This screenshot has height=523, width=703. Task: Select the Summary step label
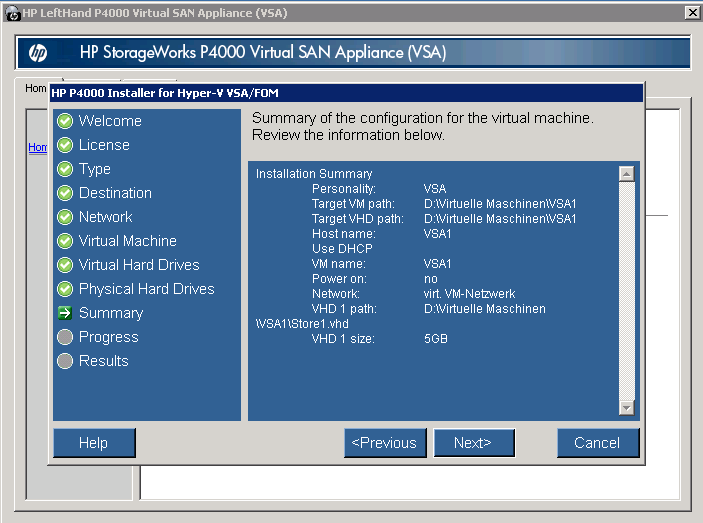click(111, 313)
